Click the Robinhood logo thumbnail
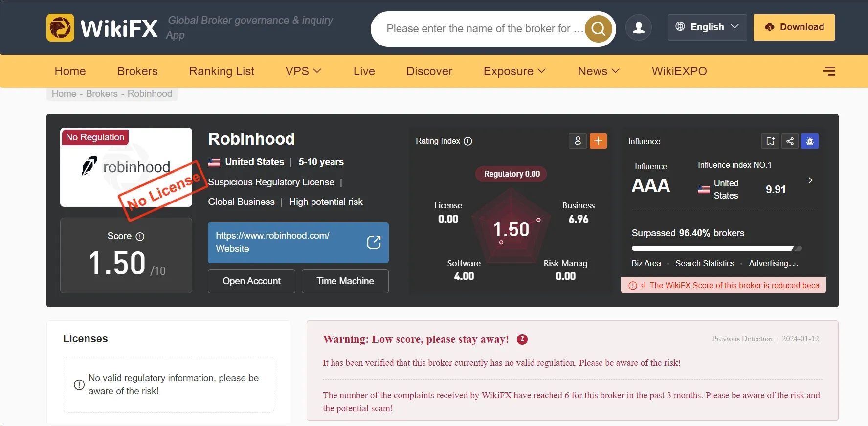The height and width of the screenshot is (426, 868). pos(126,167)
